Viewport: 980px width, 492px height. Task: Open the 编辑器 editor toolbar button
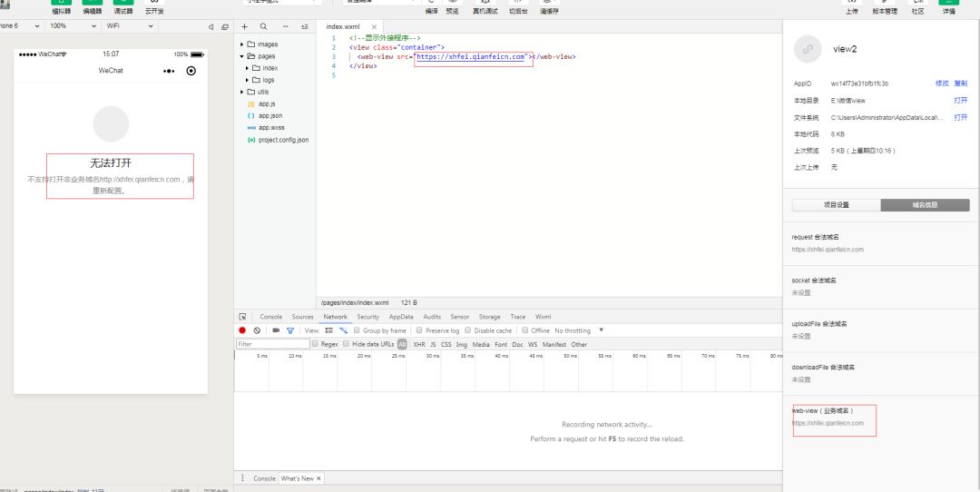(x=92, y=7)
